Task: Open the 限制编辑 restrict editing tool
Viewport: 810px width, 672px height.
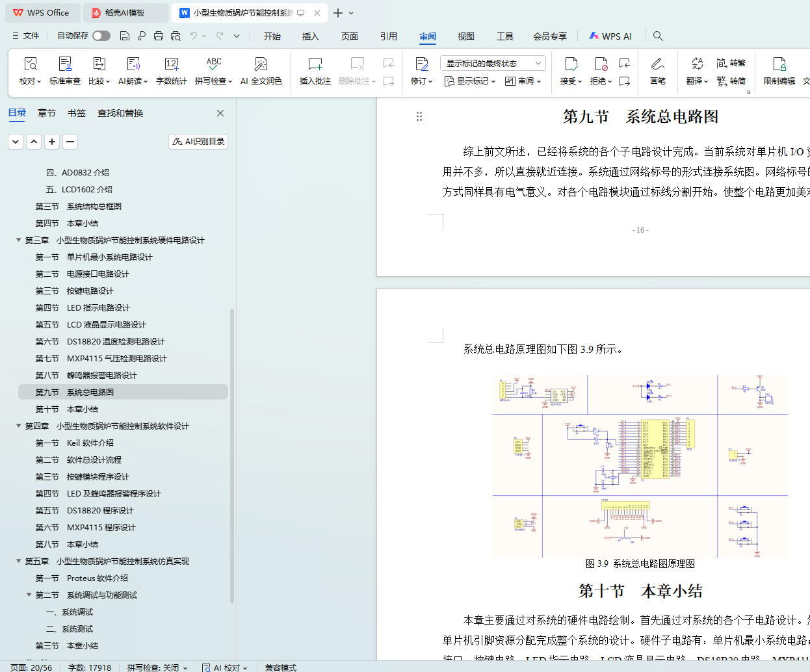Action: pos(779,70)
